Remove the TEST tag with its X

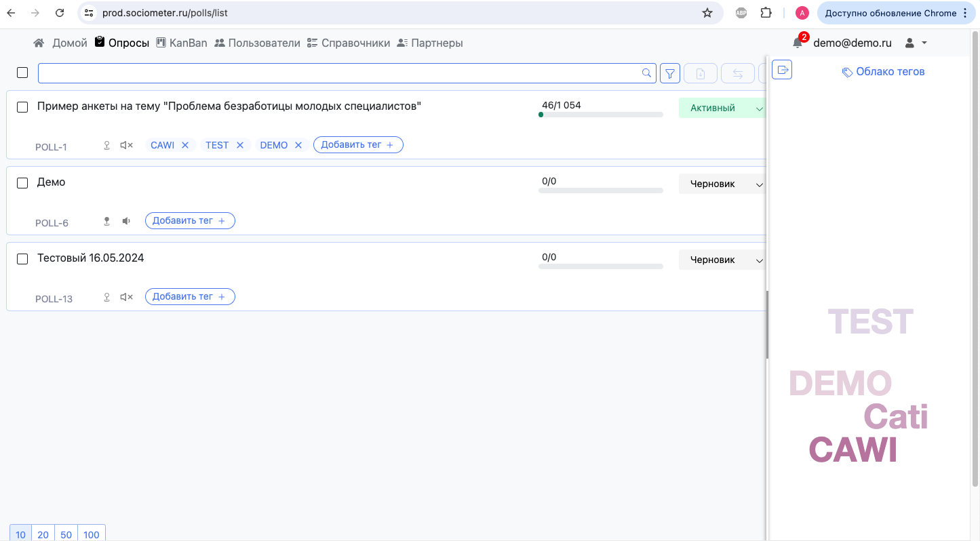tap(240, 145)
